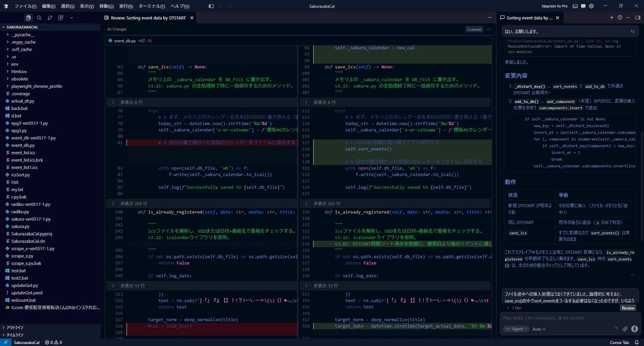Expand the playwright_chrome_profile folder
Image resolution: width=644 pixels, height=346 pixels.
[51, 86]
